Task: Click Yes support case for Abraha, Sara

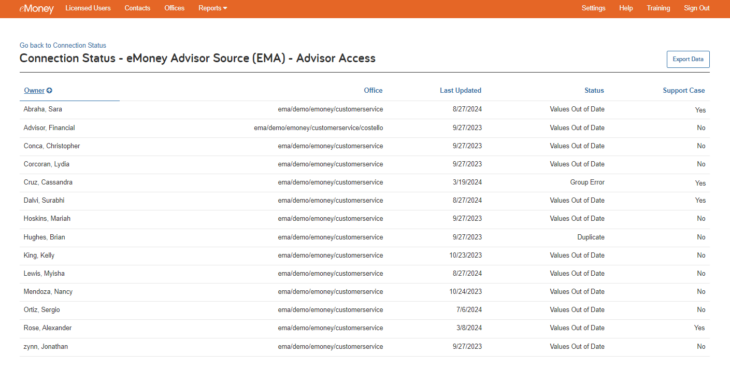Action: tap(701, 110)
